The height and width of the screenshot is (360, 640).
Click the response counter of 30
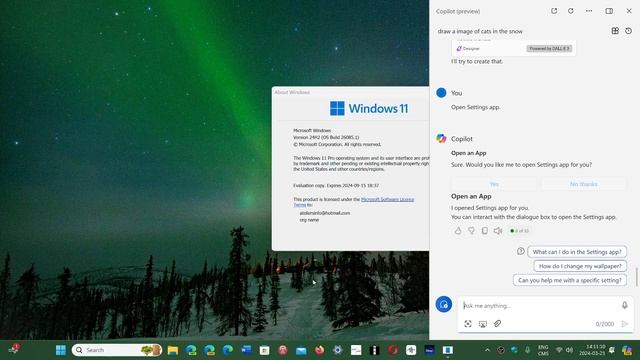519,231
